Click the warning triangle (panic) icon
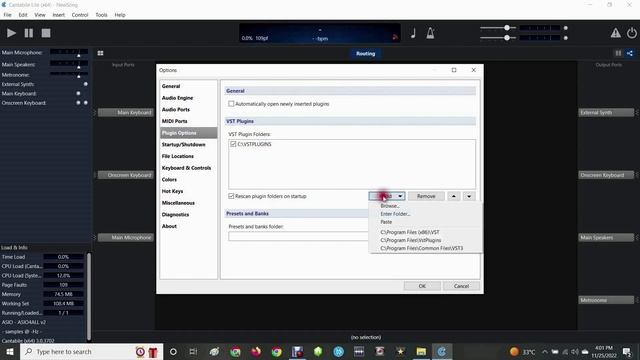This screenshot has height=360, width=640. click(616, 33)
